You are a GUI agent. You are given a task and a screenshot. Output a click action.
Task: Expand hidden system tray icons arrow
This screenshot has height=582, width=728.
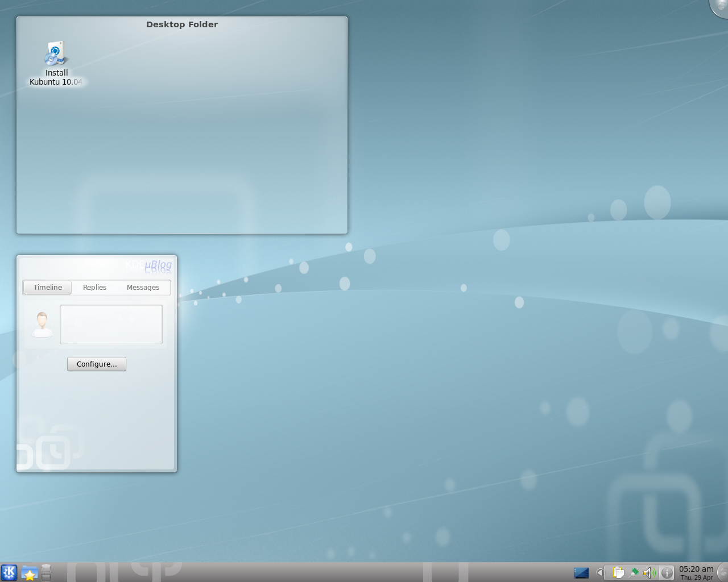[599, 573]
